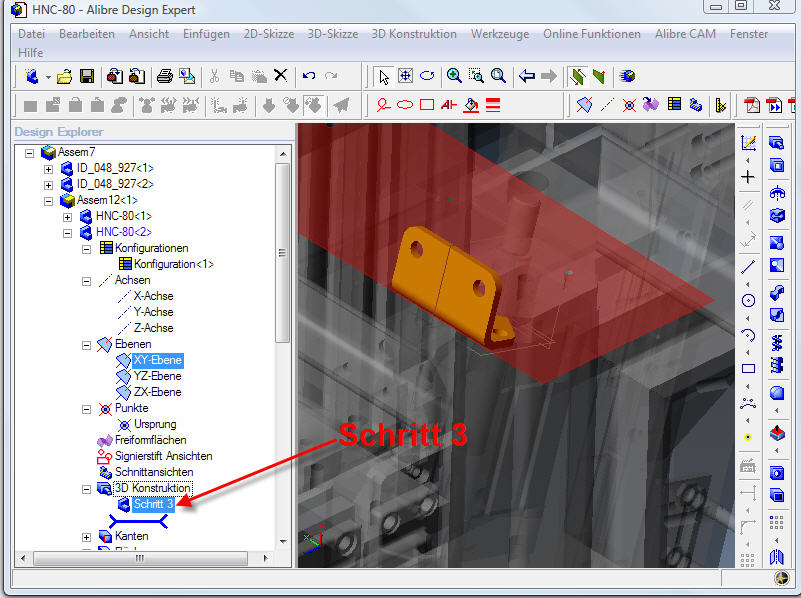The image size is (801, 598).
Task: Expand the Kanten node
Action: [x=86, y=537]
